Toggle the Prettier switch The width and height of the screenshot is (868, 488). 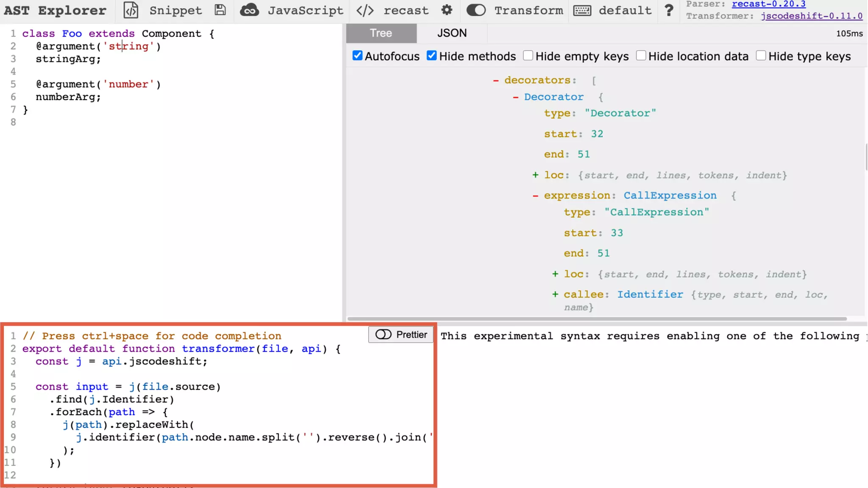pos(384,335)
